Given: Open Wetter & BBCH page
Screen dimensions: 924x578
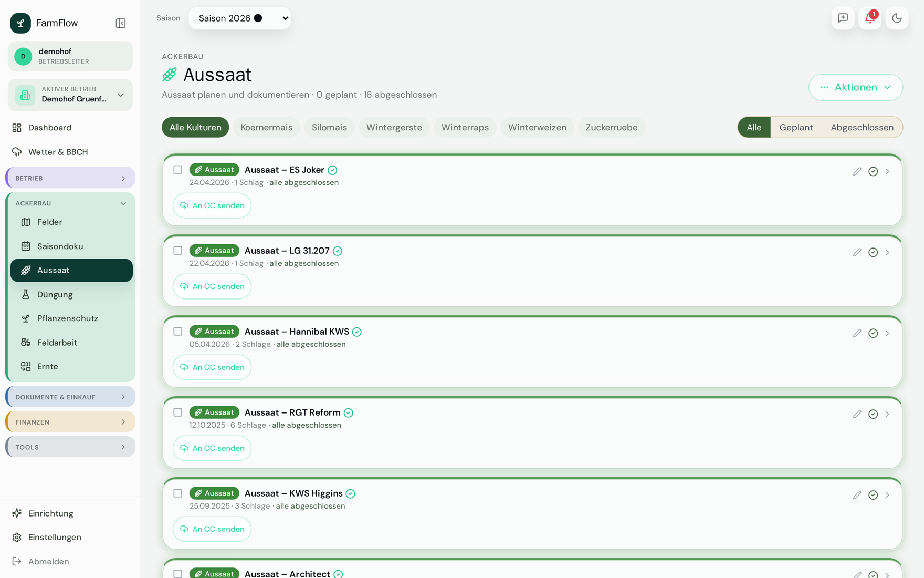Looking at the screenshot, I should coord(70,152).
